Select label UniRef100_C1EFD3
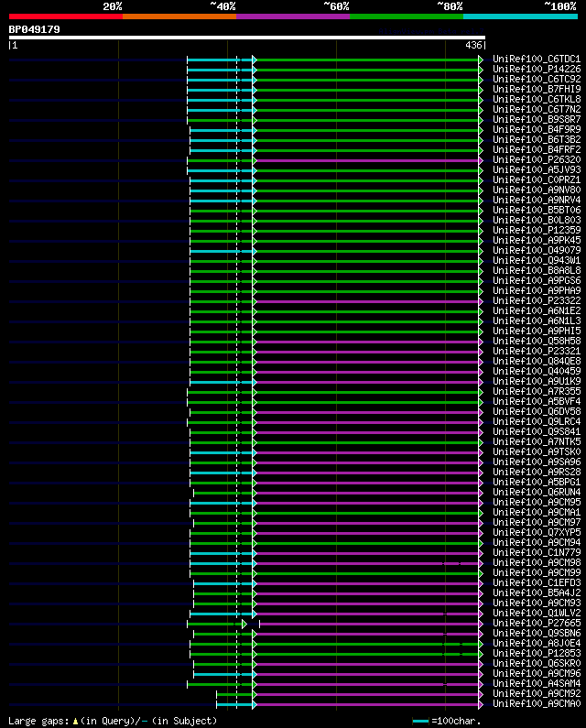Viewport: 586px width, 728px height. coord(537,582)
